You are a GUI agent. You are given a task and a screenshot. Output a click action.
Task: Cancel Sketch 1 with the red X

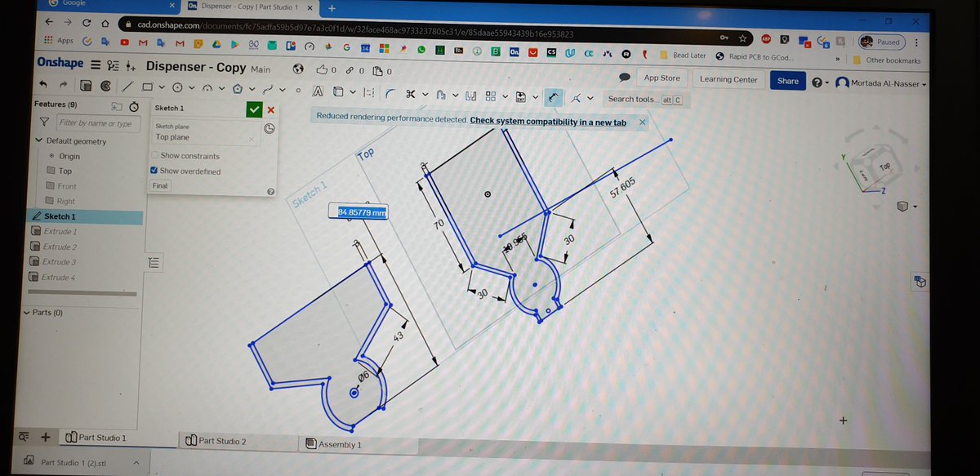[270, 109]
